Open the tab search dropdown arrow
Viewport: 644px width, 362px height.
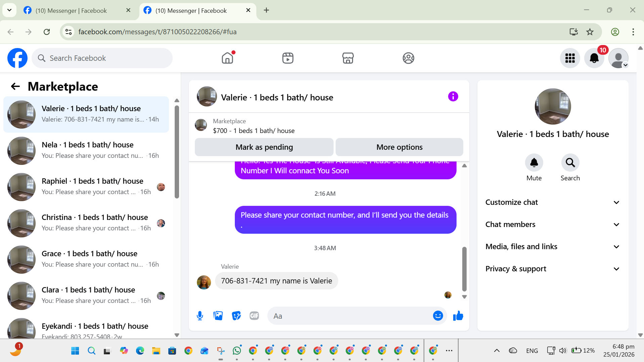click(x=9, y=10)
